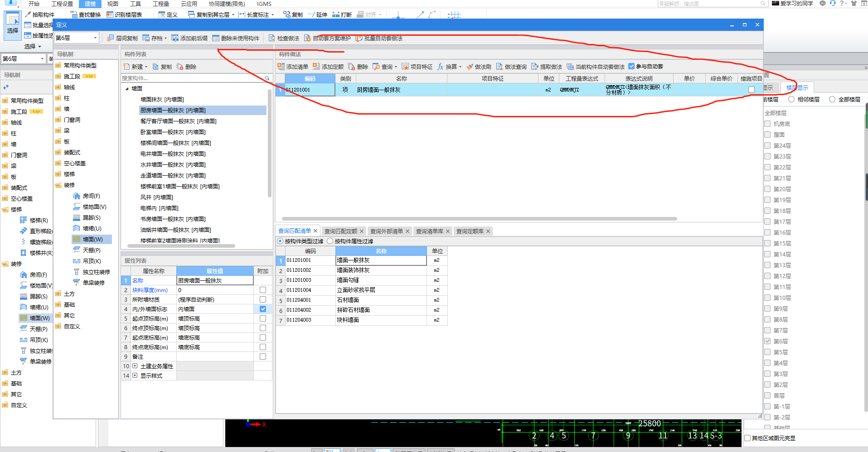The height and width of the screenshot is (452, 868).
Task: Select 卧室墙面一般抹灰 [内墙面] item
Action: tap(173, 132)
